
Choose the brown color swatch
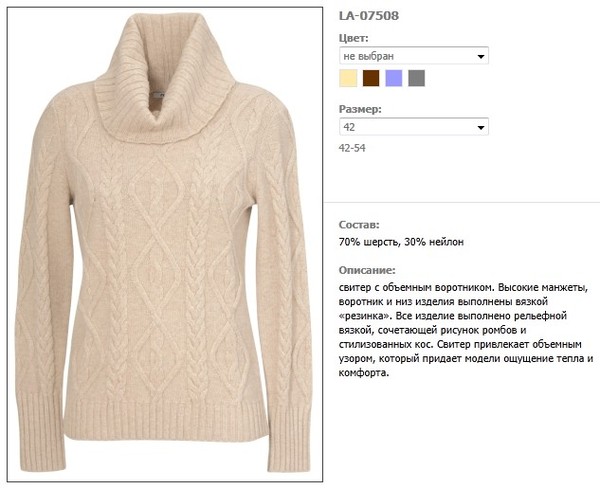pos(371,78)
